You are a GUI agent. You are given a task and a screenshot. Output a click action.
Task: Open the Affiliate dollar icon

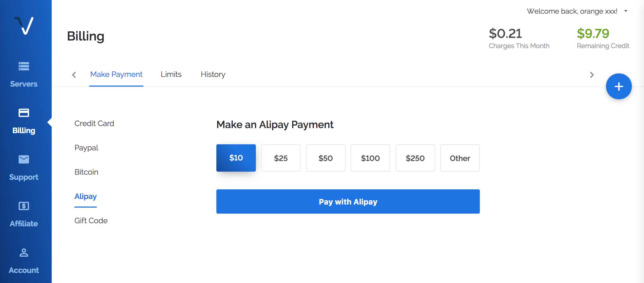tap(24, 206)
